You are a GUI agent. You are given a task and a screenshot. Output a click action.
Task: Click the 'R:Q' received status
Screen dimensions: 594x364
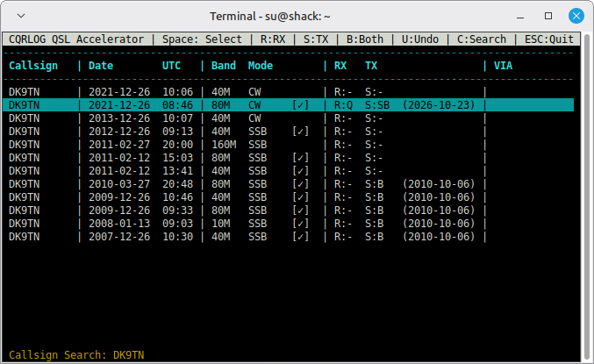(343, 105)
